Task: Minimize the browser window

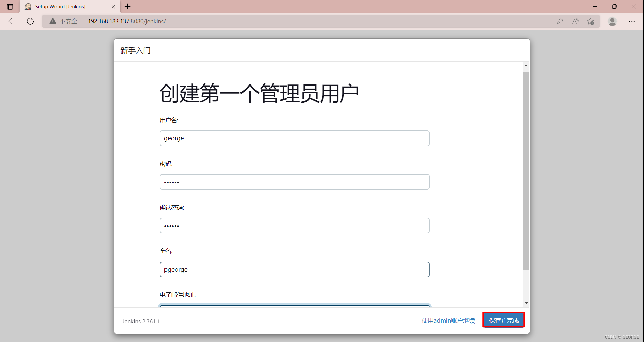Action: point(595,7)
